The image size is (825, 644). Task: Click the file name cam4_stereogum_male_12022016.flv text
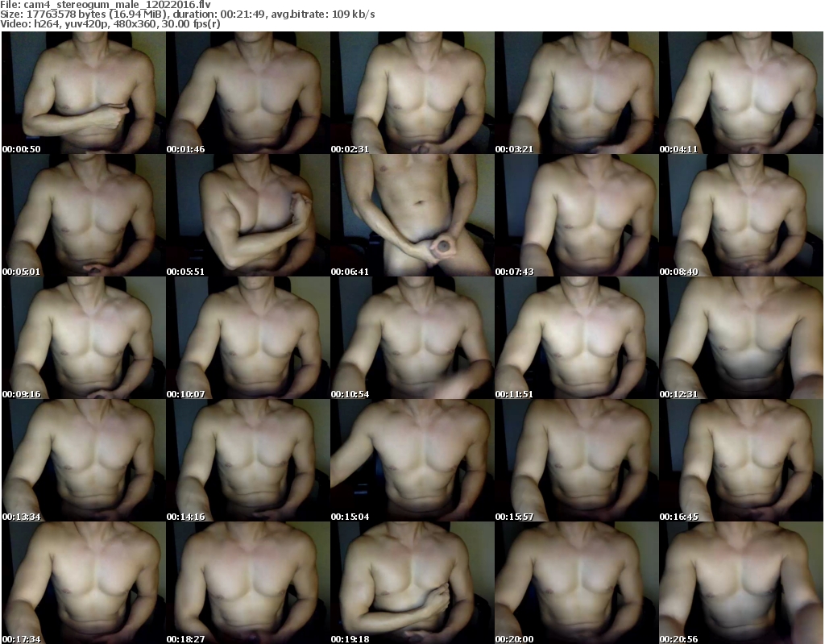(x=117, y=5)
